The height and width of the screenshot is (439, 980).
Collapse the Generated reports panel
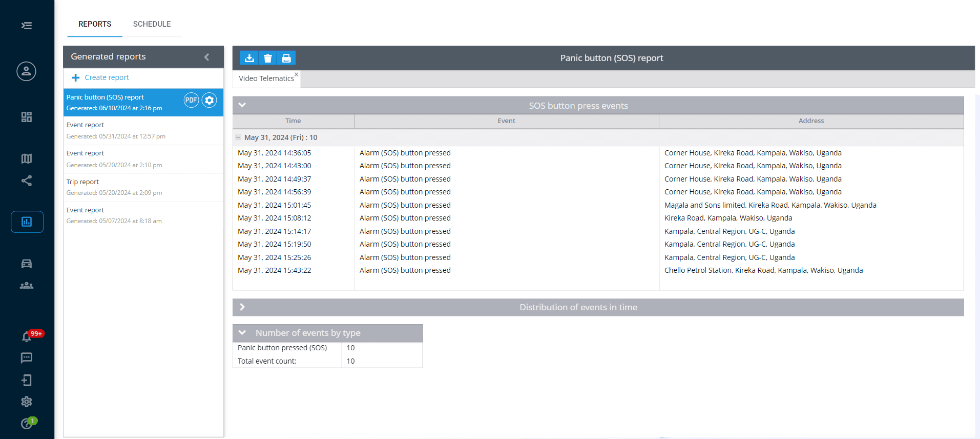click(207, 57)
